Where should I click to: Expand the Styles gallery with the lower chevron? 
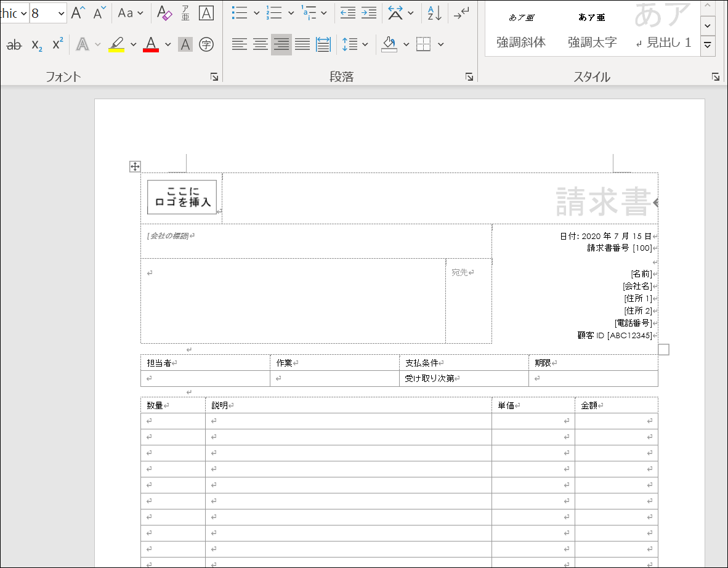click(x=708, y=44)
